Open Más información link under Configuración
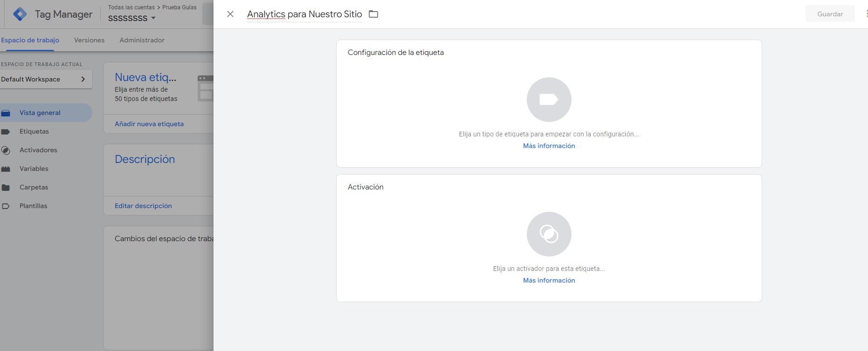 (549, 146)
